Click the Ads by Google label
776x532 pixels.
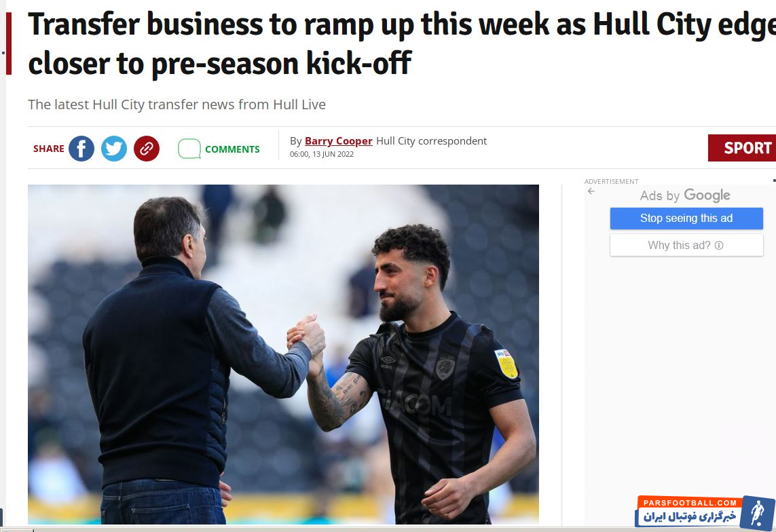pos(685,196)
